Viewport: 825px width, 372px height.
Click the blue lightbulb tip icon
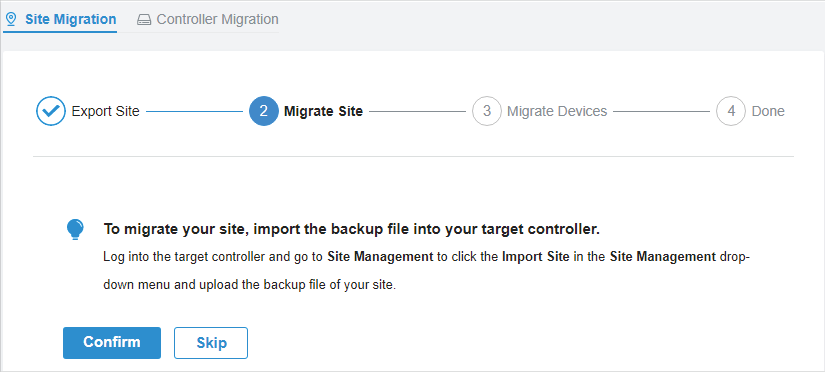[75, 230]
